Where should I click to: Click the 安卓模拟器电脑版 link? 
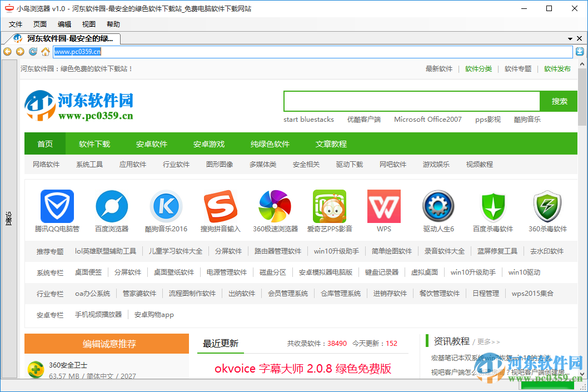tap(326, 272)
